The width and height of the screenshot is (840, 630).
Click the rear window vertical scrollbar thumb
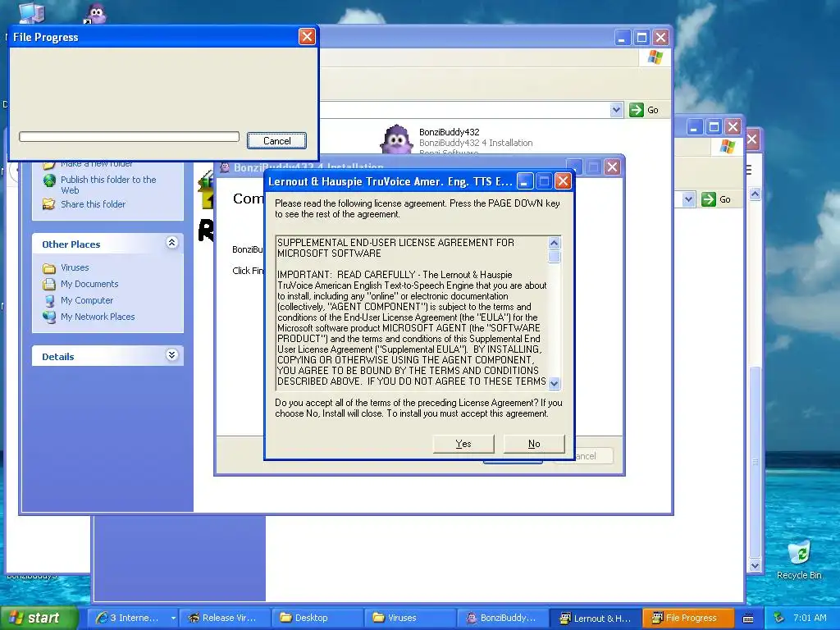755,462
